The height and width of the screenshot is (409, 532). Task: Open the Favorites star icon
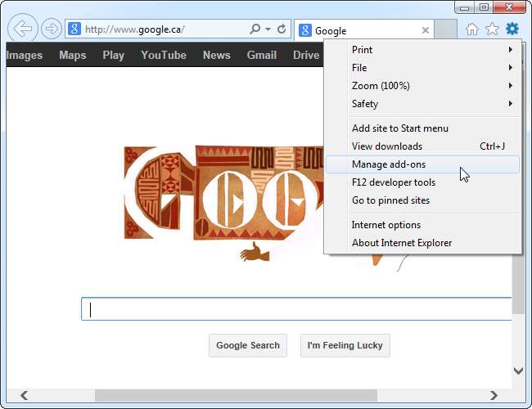492,29
